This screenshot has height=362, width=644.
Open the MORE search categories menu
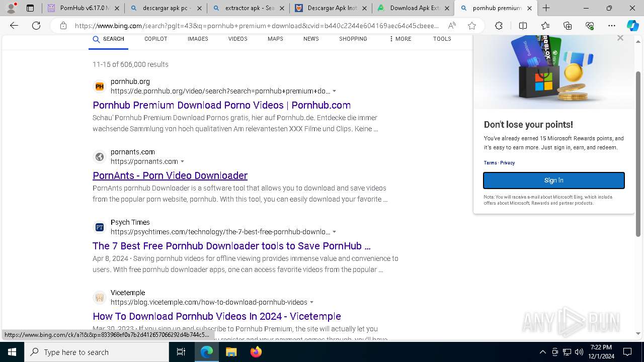pos(400,39)
